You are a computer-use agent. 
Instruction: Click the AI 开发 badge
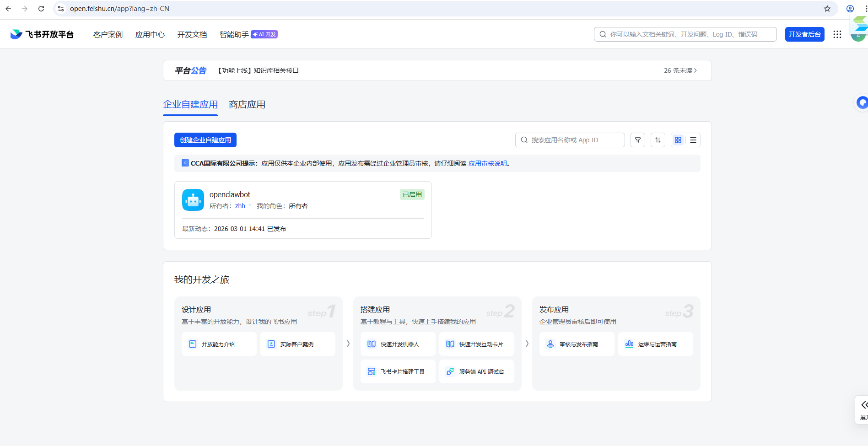(x=264, y=34)
